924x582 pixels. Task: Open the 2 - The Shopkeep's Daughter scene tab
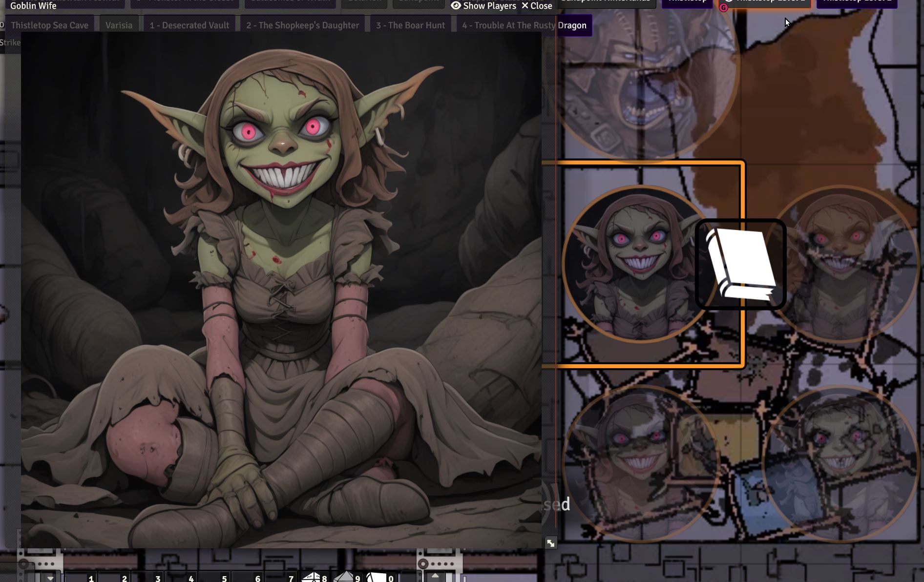coord(302,25)
